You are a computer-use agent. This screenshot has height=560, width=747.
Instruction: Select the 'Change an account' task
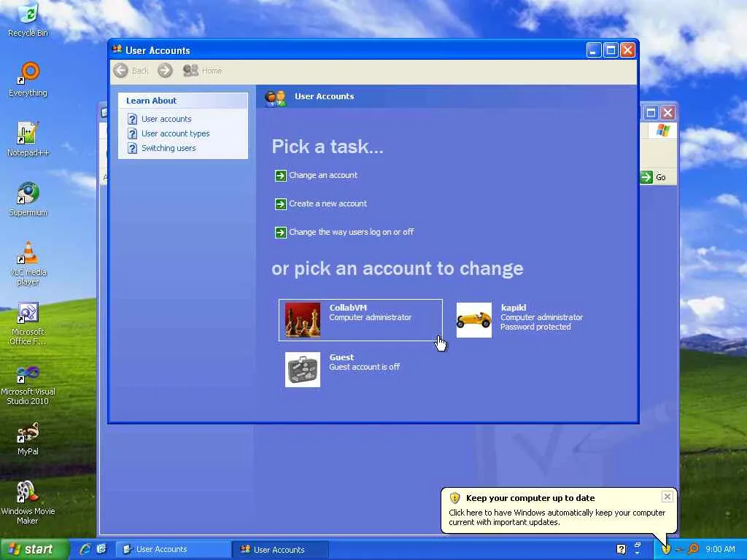click(x=323, y=175)
